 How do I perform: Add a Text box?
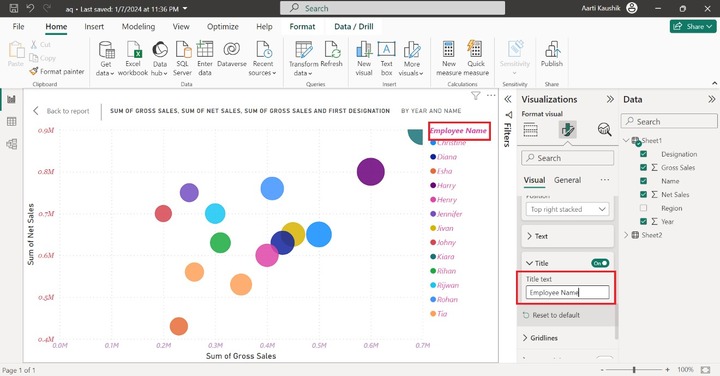[386, 58]
